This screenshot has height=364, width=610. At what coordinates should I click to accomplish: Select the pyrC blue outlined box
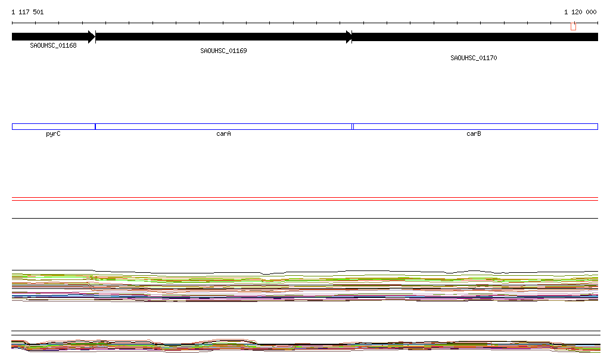pyautogui.click(x=53, y=126)
